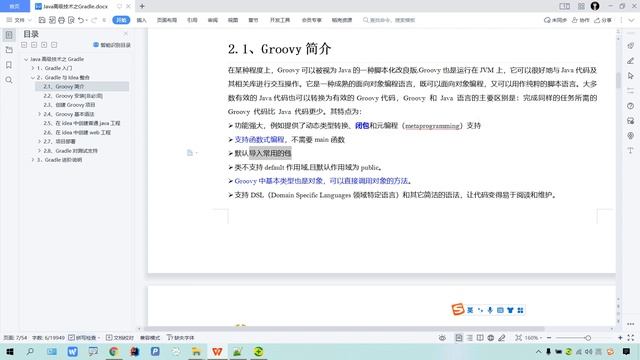
Task: Click the Save icon in quick toolbar
Action: click(42, 20)
